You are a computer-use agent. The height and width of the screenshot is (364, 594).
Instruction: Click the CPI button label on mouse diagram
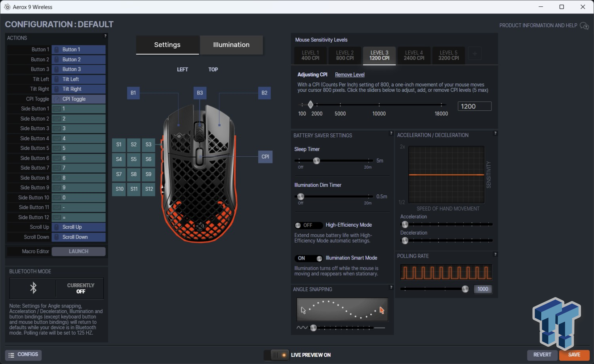click(x=265, y=157)
